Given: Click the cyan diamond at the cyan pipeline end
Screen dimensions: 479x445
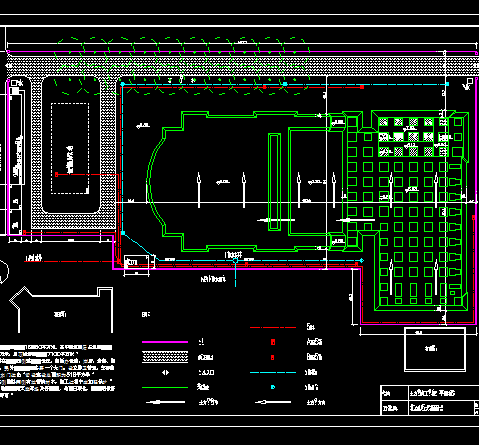Looking at the screenshot, I should pos(362,260).
